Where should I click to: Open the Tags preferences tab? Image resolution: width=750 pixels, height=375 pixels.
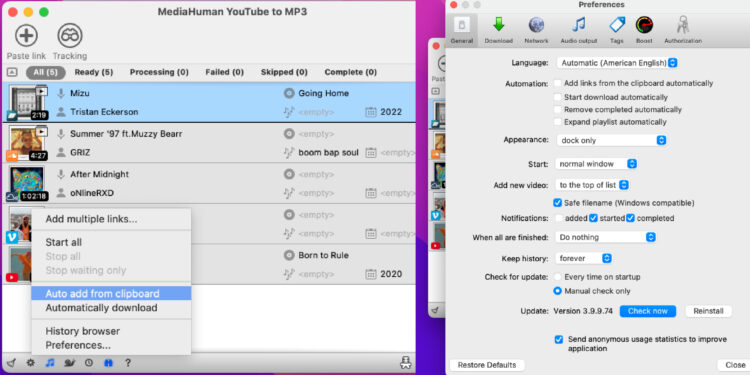617,31
